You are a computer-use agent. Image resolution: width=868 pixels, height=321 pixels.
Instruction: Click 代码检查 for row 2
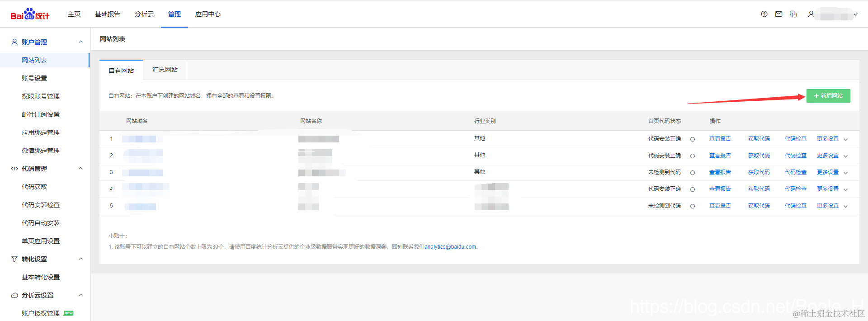(x=796, y=156)
